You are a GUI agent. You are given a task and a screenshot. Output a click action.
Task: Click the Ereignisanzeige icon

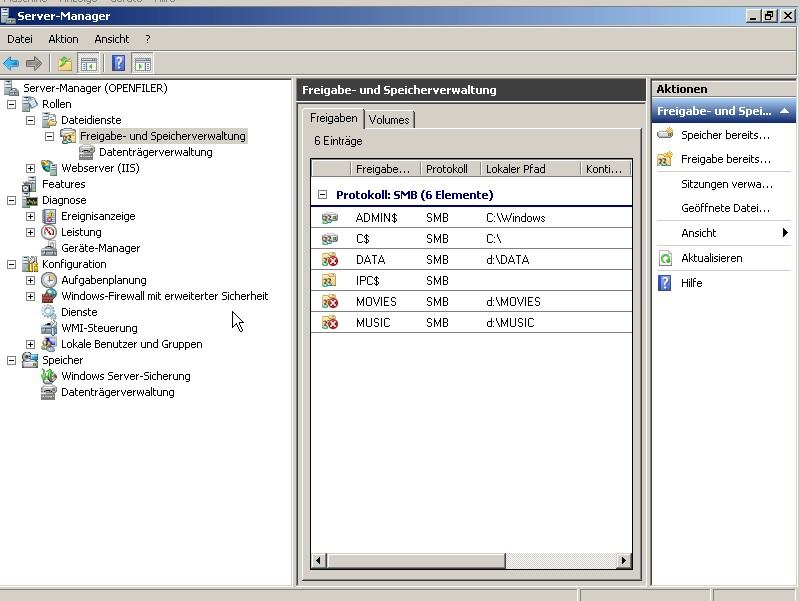pyautogui.click(x=49, y=216)
